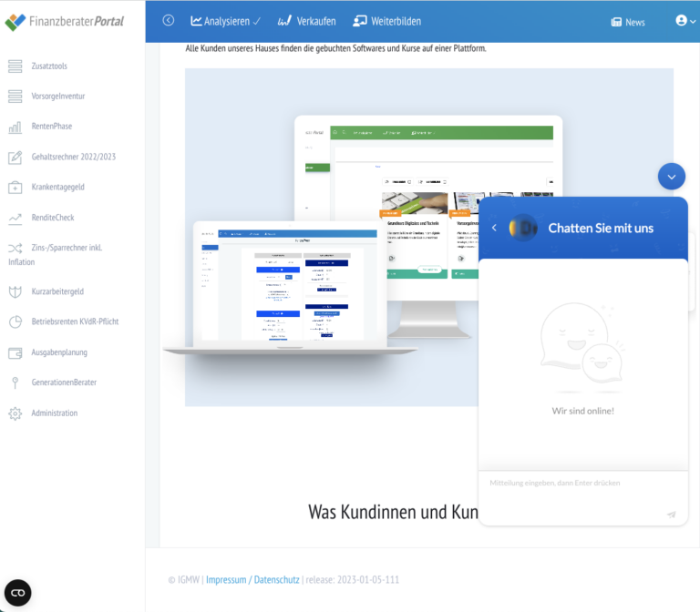Click the Kurzarbeitergeld shield icon

click(15, 292)
